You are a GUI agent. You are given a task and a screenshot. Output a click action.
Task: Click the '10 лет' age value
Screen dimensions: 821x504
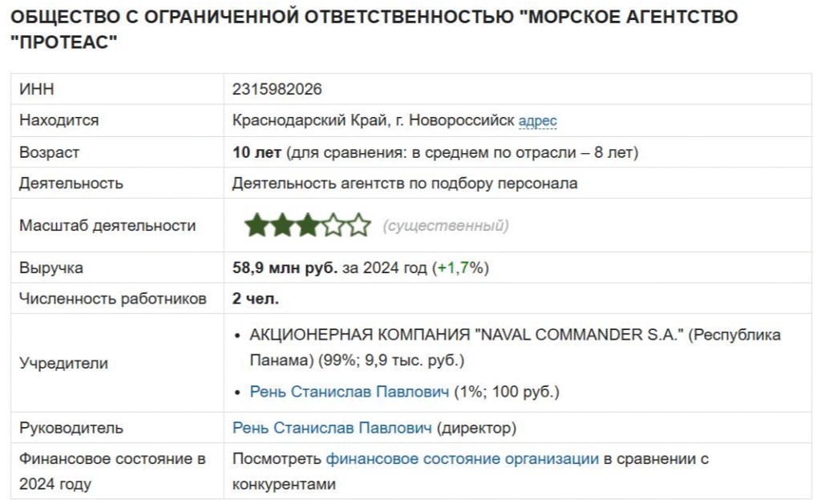257,153
